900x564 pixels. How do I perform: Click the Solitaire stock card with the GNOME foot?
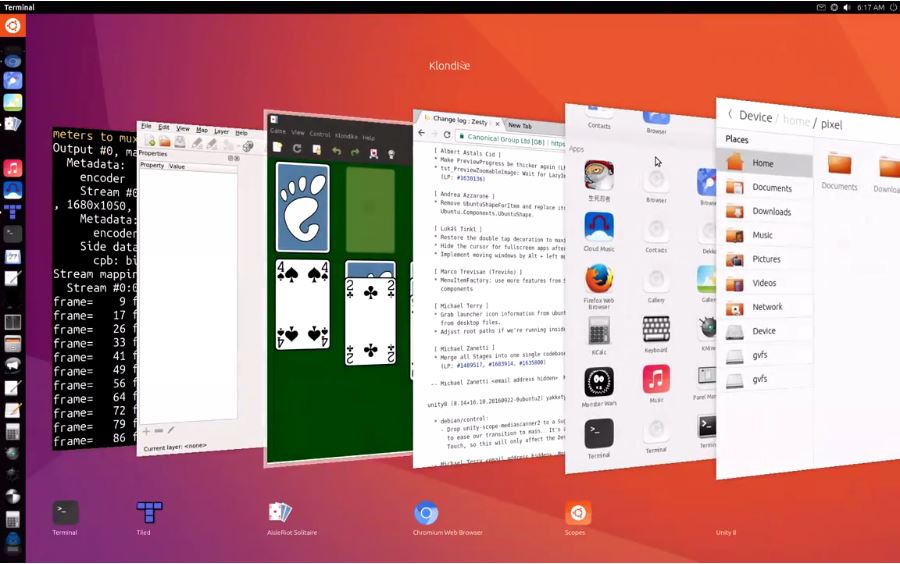[x=302, y=207]
